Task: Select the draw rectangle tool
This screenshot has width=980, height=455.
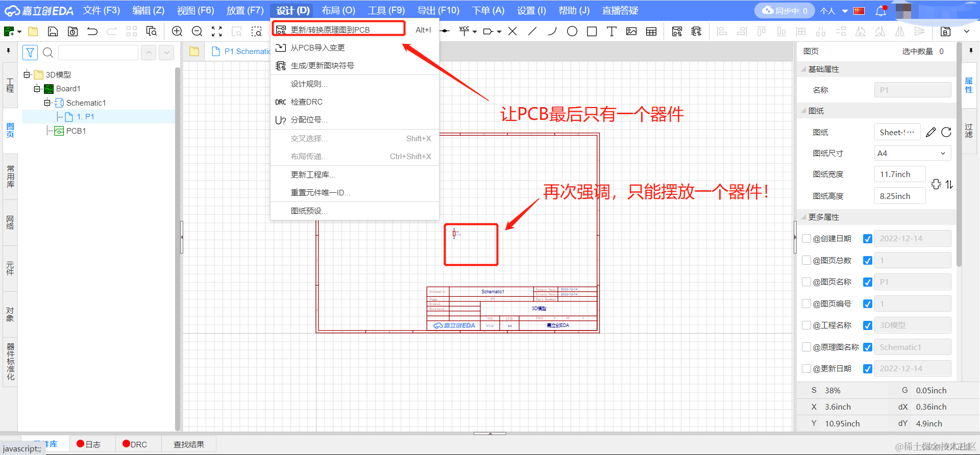Action: pyautogui.click(x=592, y=32)
